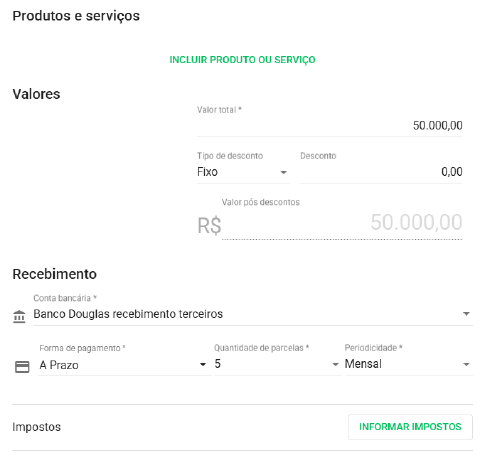480x458 pixels.
Task: Click the Recebimento section heading
Action: pos(55,274)
